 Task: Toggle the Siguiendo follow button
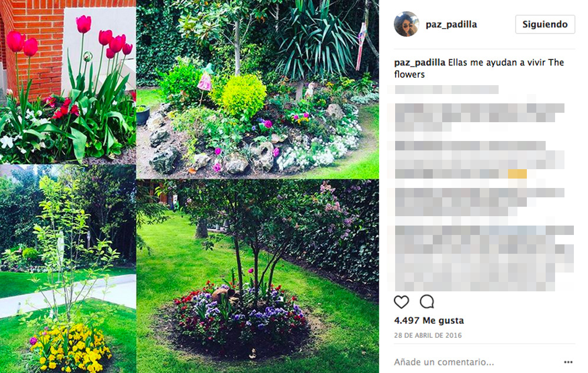[545, 24]
